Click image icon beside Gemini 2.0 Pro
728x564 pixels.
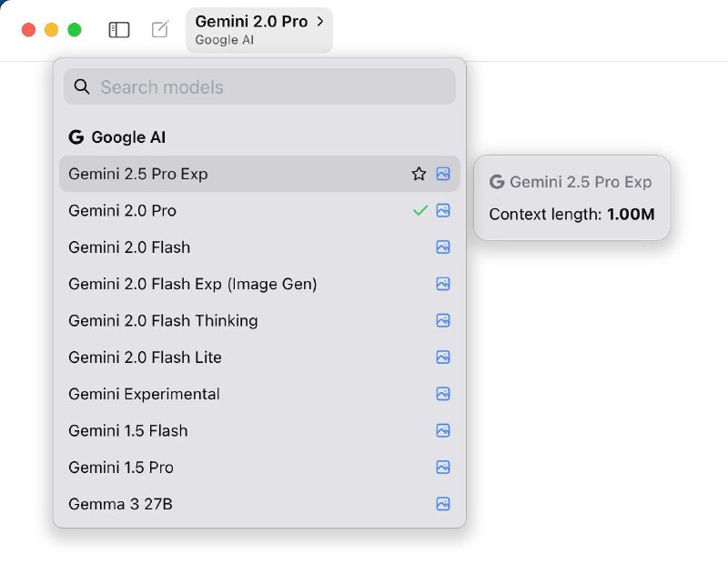click(x=443, y=210)
